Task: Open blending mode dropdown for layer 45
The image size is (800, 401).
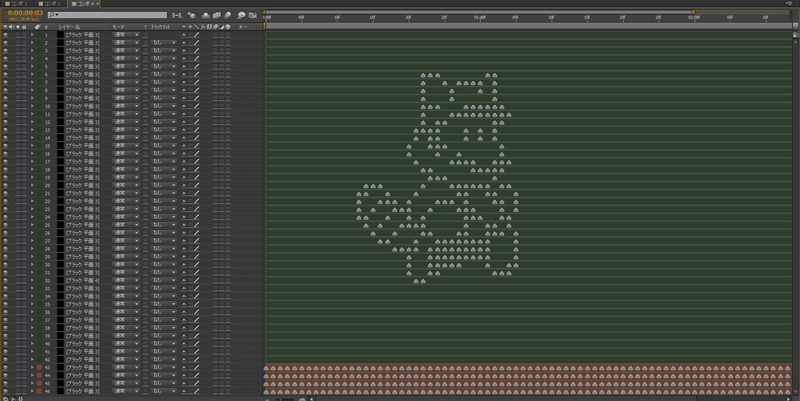Action: [x=126, y=384]
